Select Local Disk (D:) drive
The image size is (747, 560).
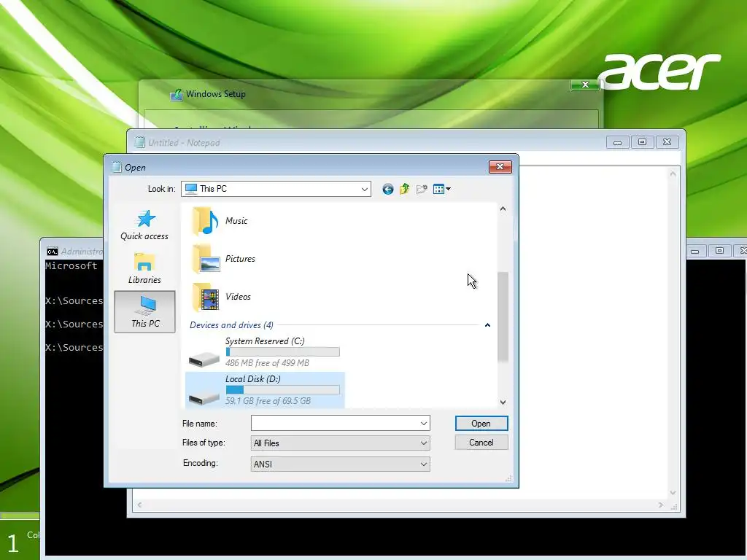(265, 390)
